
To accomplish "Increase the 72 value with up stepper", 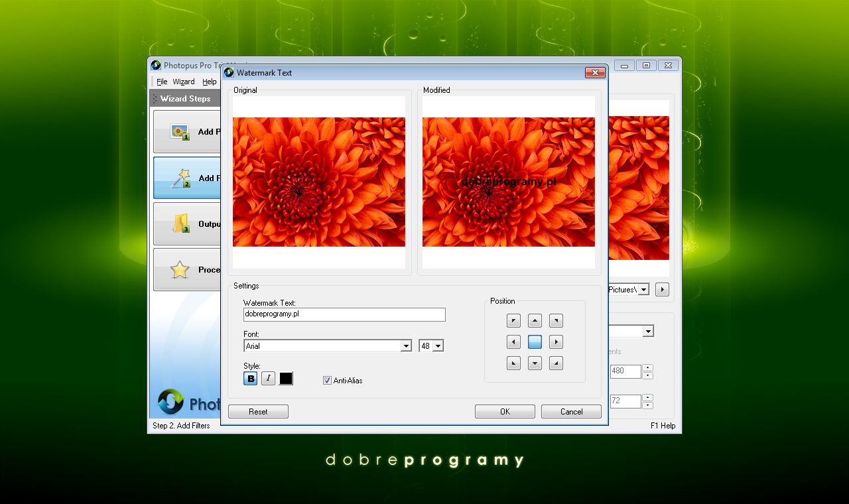I will pyautogui.click(x=648, y=397).
